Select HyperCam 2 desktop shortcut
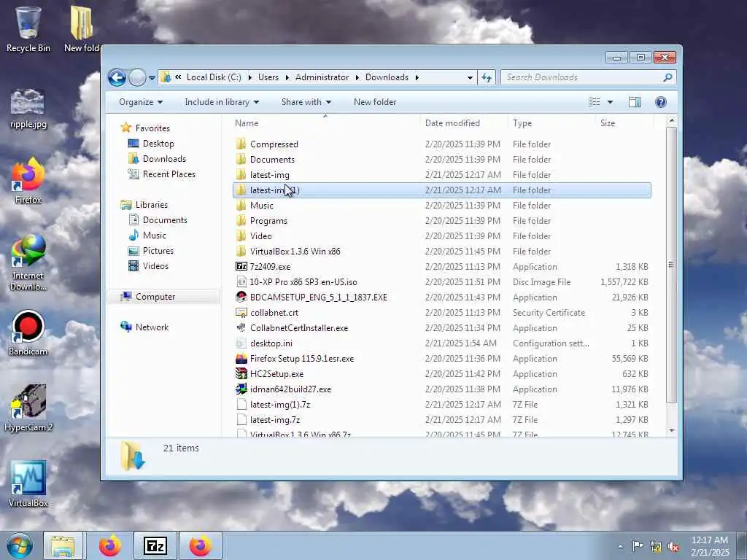 pos(28,408)
